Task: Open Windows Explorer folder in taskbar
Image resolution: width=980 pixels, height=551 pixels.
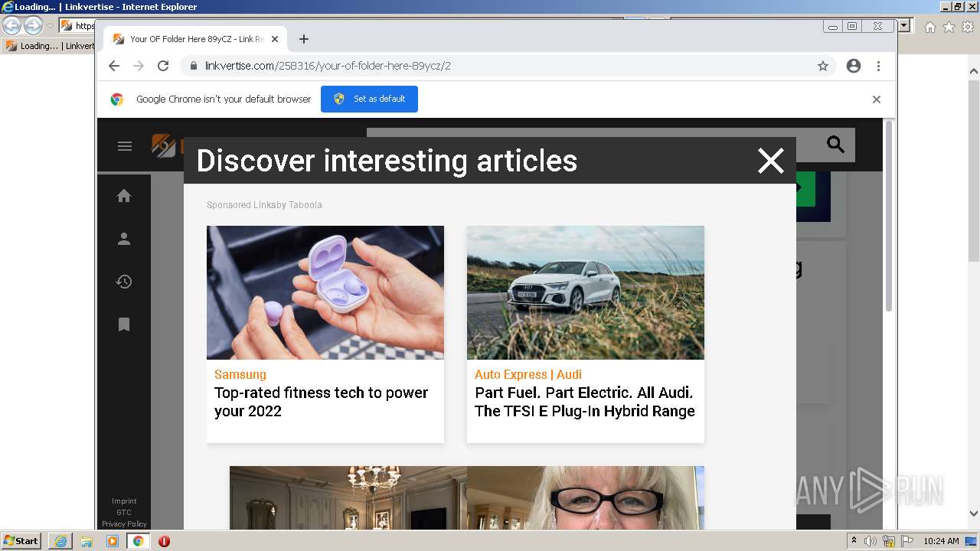Action: point(87,541)
